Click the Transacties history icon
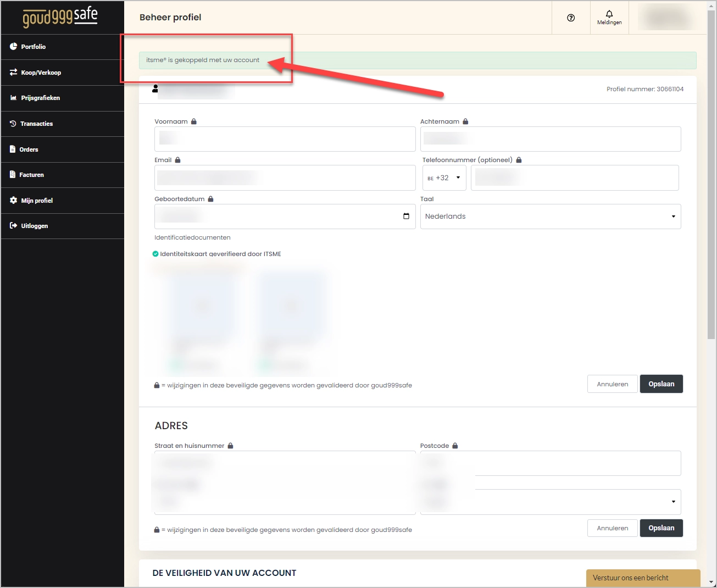The image size is (717, 588). click(13, 124)
